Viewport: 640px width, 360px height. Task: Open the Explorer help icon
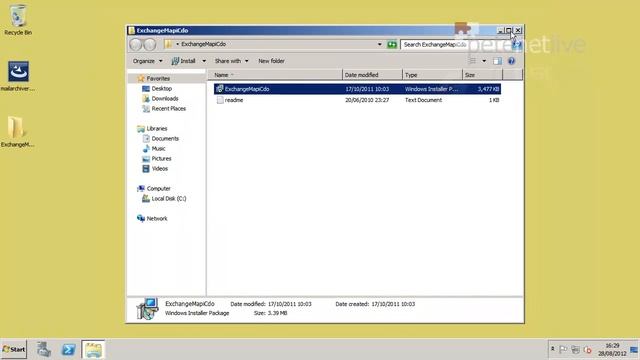[511, 61]
